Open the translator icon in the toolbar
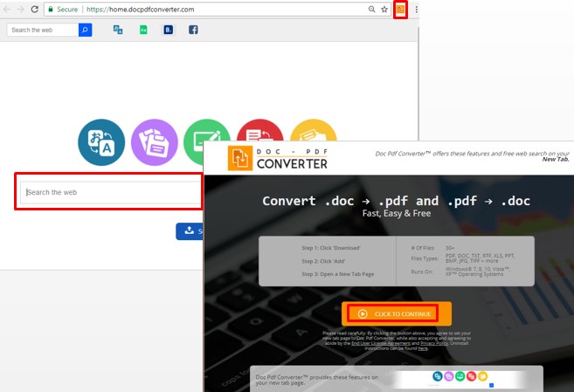 click(118, 30)
